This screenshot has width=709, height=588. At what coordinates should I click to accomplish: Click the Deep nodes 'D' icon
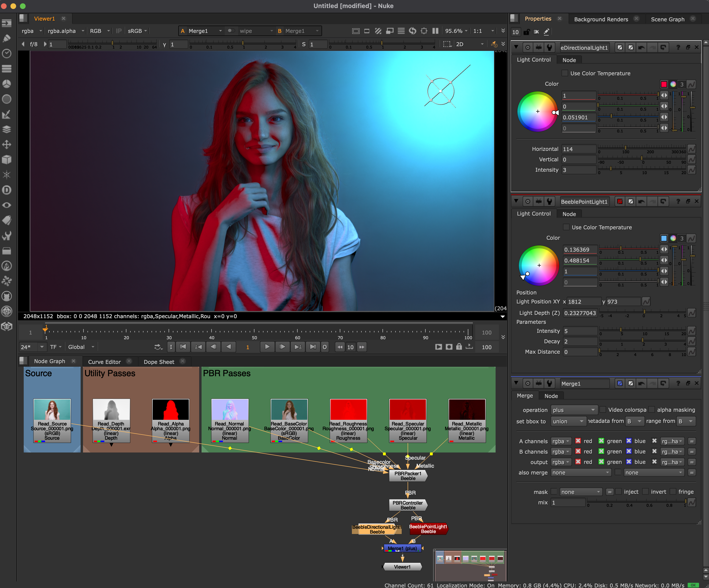7,190
